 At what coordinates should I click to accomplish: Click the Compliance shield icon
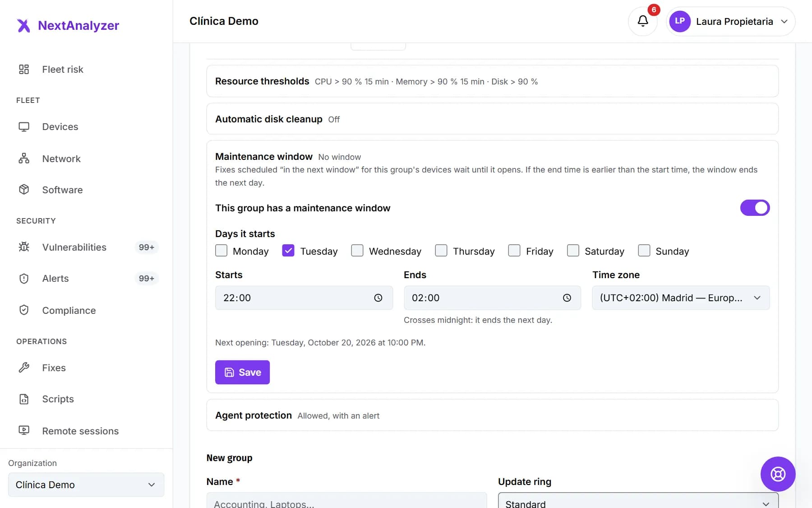[24, 310]
